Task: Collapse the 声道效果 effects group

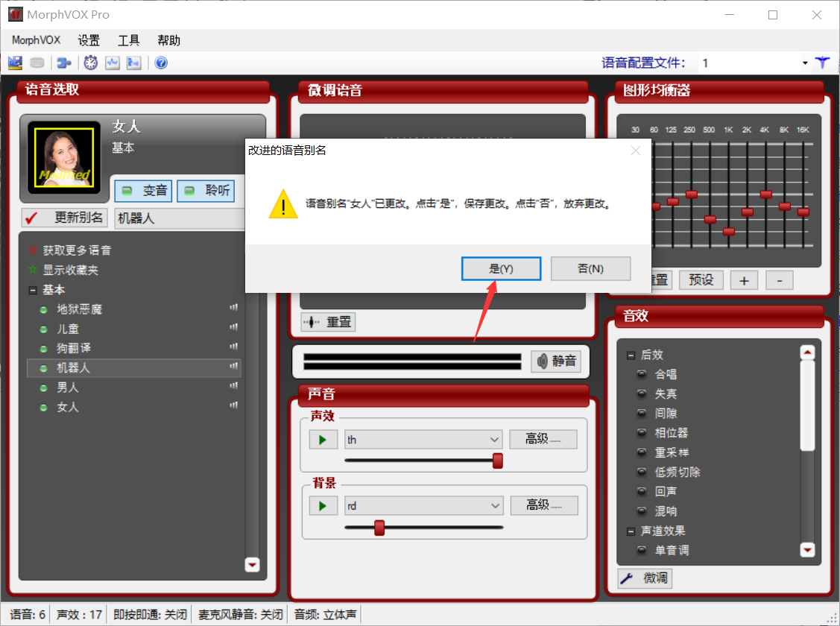Action: tap(631, 531)
